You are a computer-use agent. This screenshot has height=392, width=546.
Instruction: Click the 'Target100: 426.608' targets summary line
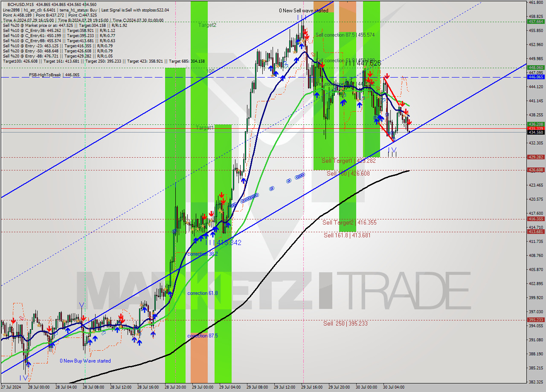pos(104,61)
